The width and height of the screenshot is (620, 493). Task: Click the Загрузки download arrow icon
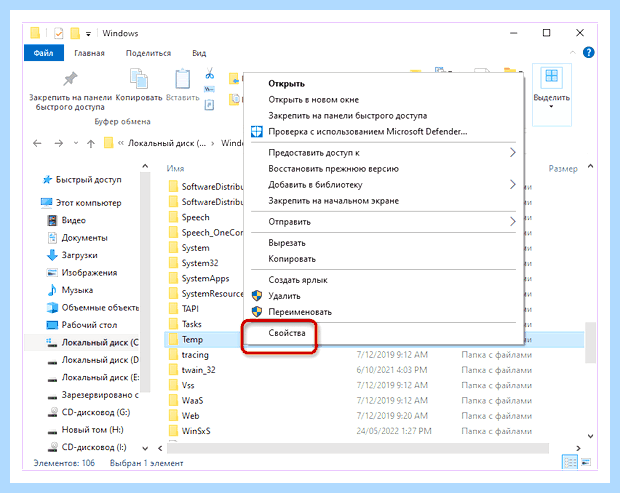(52, 255)
